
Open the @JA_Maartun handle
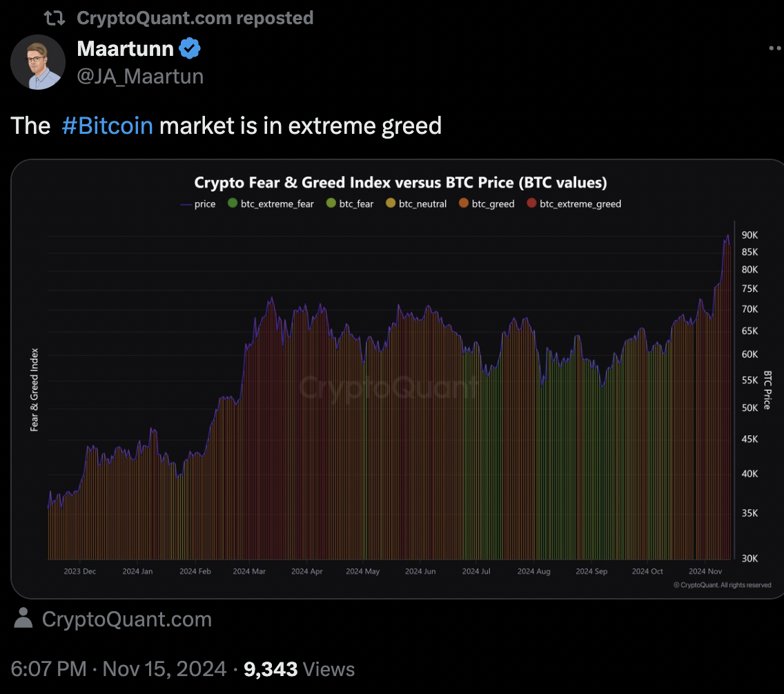[x=140, y=76]
